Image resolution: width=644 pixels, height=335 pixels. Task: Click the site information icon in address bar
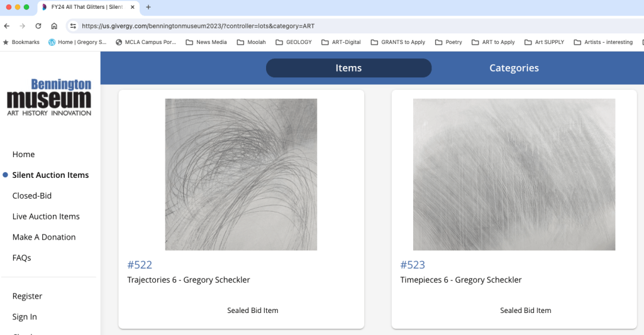(73, 26)
